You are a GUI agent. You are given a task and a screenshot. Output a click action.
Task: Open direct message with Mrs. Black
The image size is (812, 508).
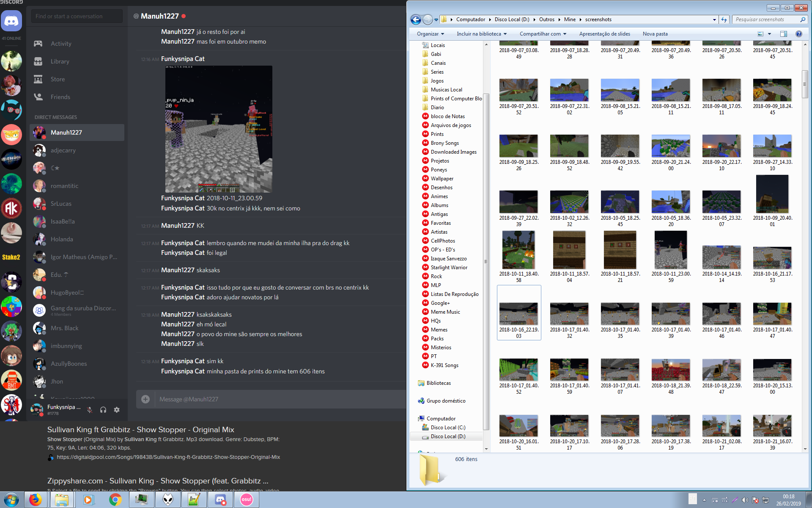point(77,328)
